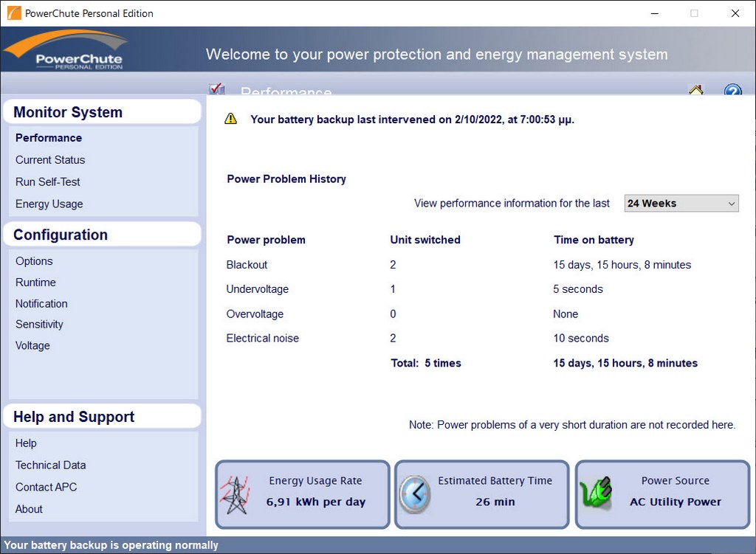This screenshot has height=554, width=756.
Task: Click the '5 seconds' Undervoltage duration
Action: pos(578,289)
